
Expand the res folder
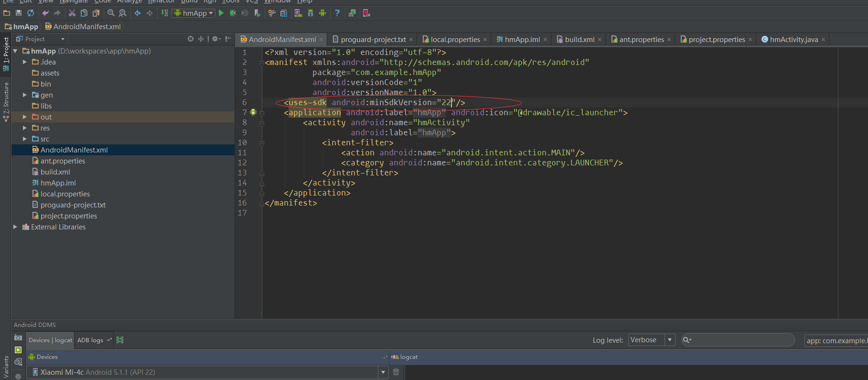[25, 128]
